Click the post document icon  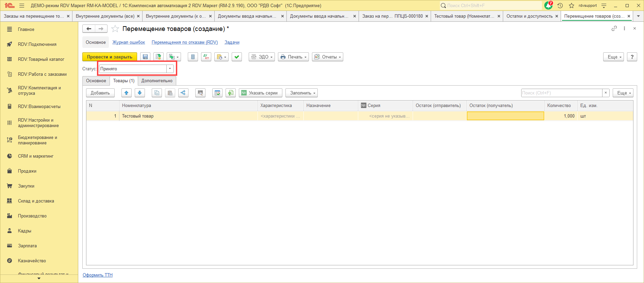tap(159, 57)
